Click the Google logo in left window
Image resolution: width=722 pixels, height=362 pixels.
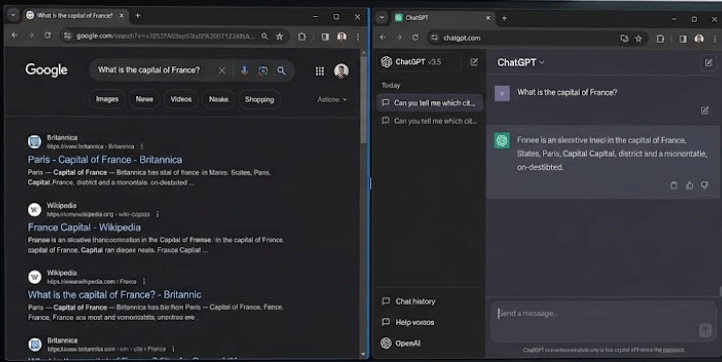click(46, 70)
